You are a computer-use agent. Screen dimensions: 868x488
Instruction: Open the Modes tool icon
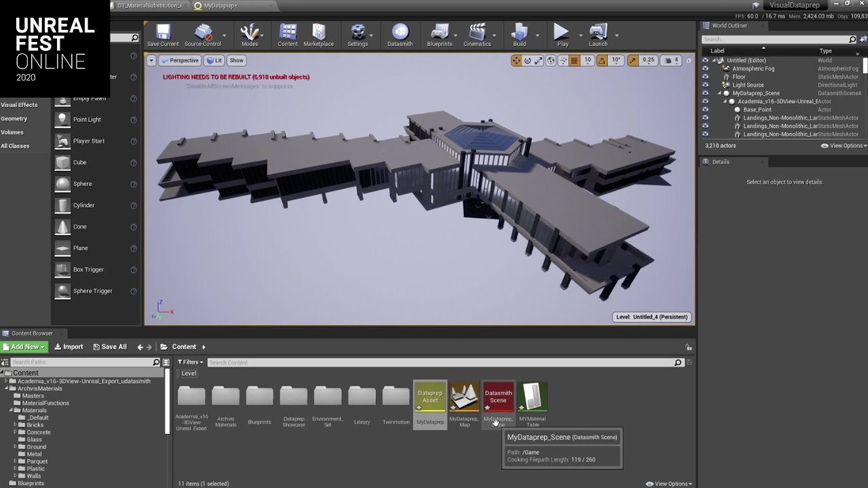point(250,35)
